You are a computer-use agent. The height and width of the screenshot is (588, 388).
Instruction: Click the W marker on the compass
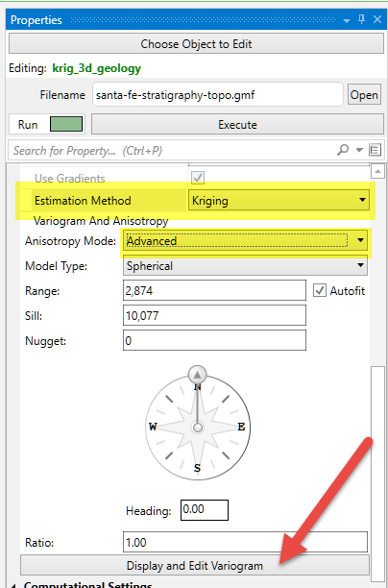153,427
